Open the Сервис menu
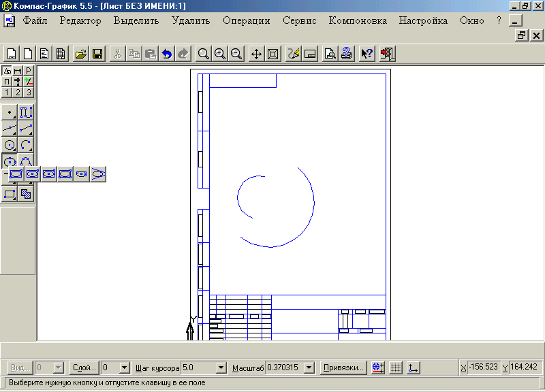The width and height of the screenshot is (545, 392). point(300,20)
